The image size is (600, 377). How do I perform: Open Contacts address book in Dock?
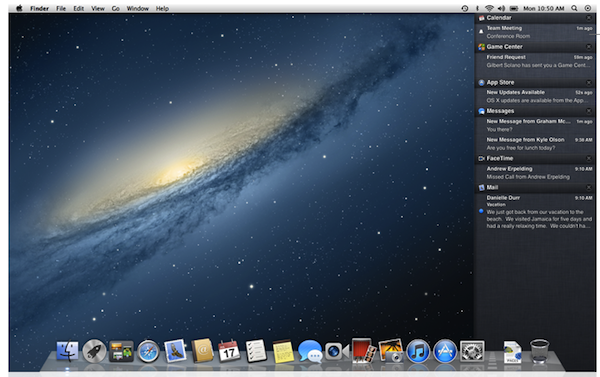pyautogui.click(x=202, y=350)
